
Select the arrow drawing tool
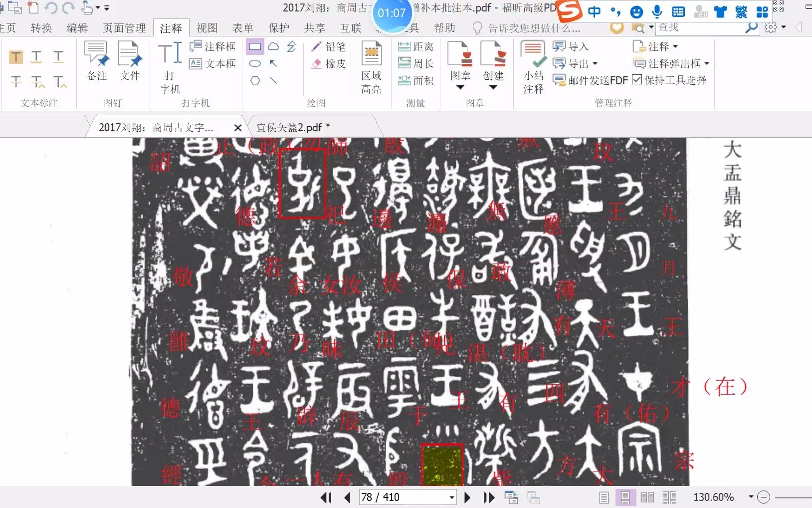pyautogui.click(x=273, y=63)
